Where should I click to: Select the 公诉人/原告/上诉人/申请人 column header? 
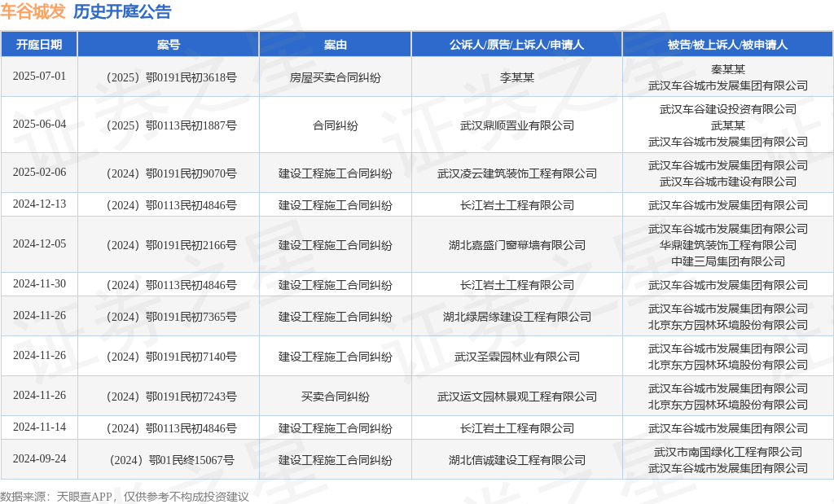click(516, 45)
